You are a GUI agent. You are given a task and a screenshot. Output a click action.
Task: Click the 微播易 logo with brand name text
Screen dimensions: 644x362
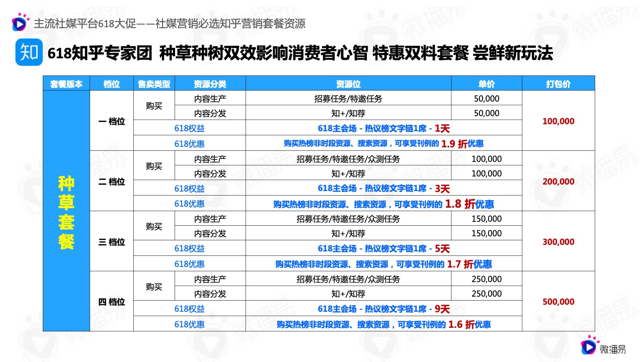pyautogui.click(x=603, y=346)
